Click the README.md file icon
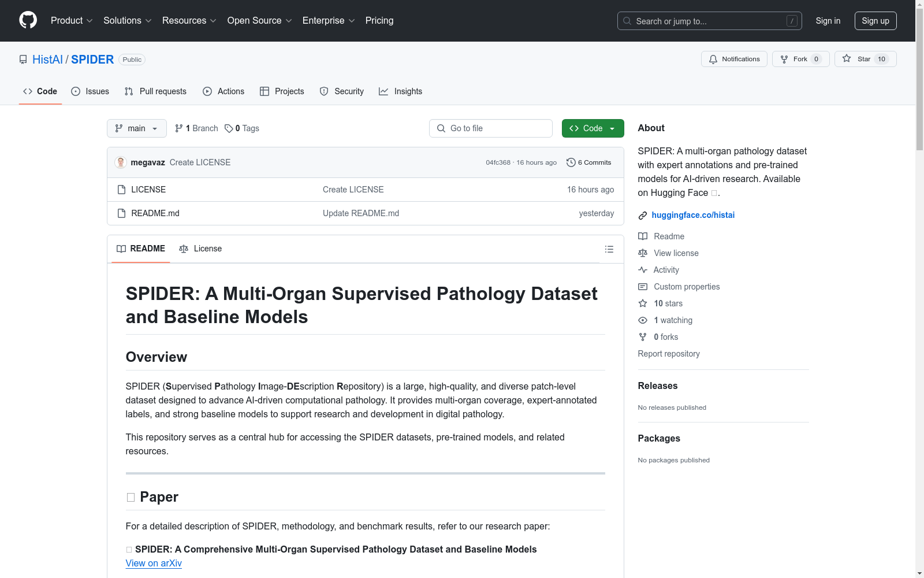The height and width of the screenshot is (578, 924). click(121, 213)
